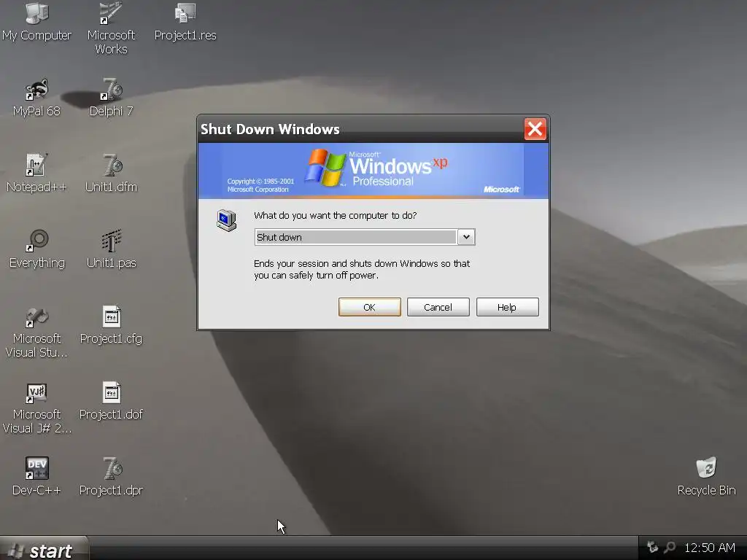
Task: Click the network tray icon
Action: (x=652, y=547)
